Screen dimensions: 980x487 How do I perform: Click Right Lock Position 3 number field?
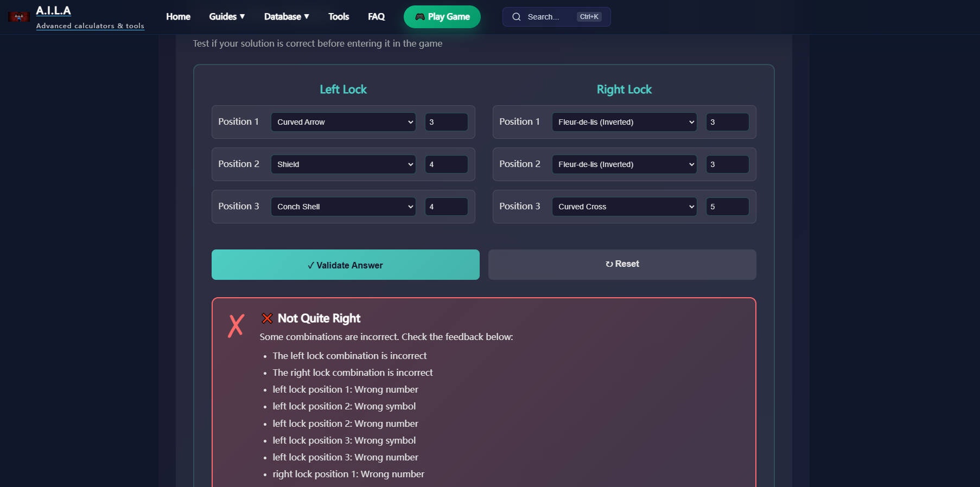coord(728,207)
